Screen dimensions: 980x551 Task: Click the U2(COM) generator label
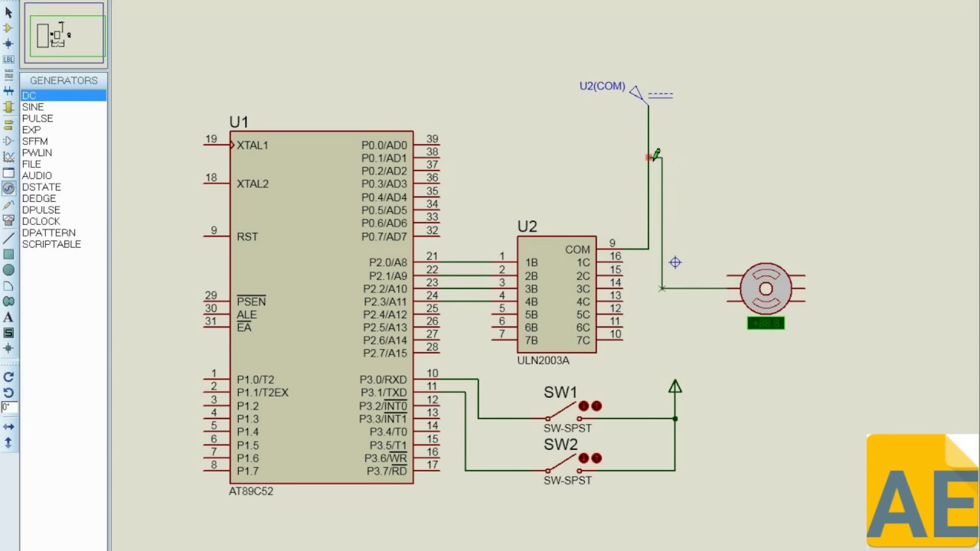click(x=603, y=86)
